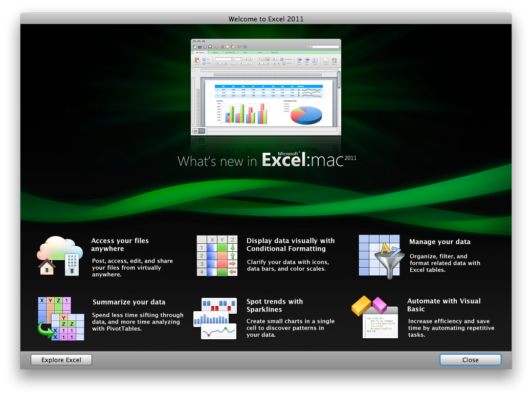Click the Explore Excel button
This screenshot has width=532, height=397.
click(x=61, y=360)
